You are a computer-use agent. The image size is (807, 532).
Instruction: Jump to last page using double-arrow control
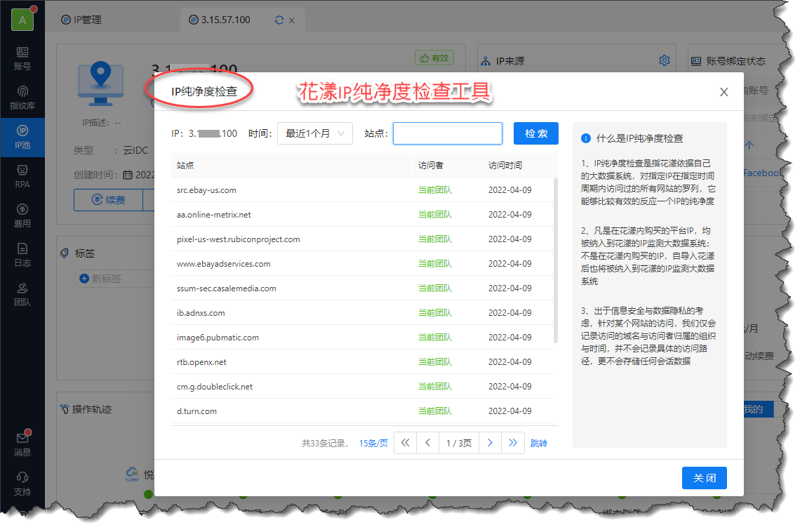pos(513,442)
